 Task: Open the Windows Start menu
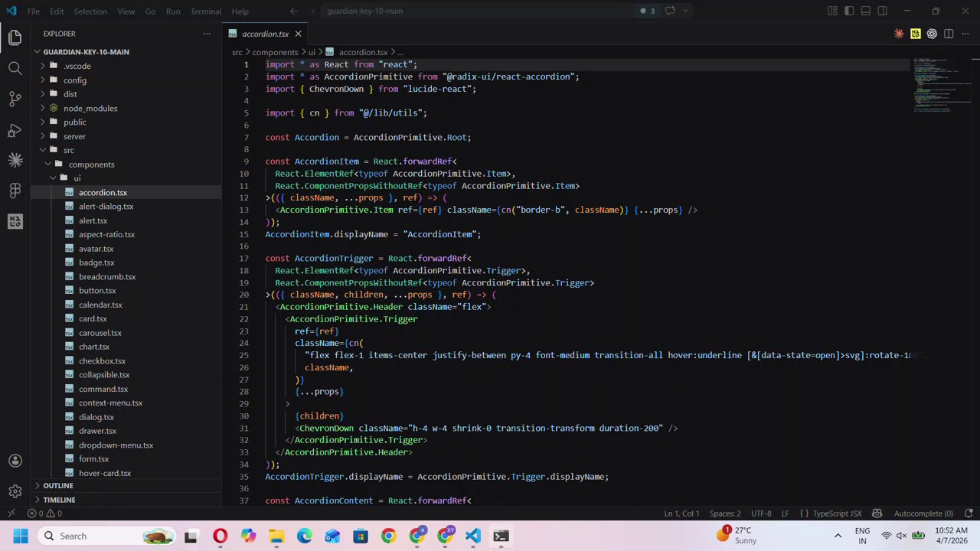[21, 536]
